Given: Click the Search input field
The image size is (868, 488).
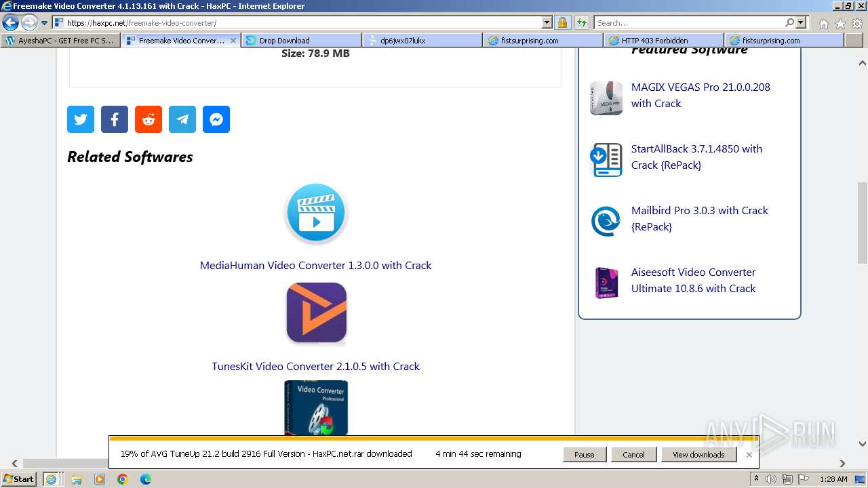Looking at the screenshot, I should 688,23.
